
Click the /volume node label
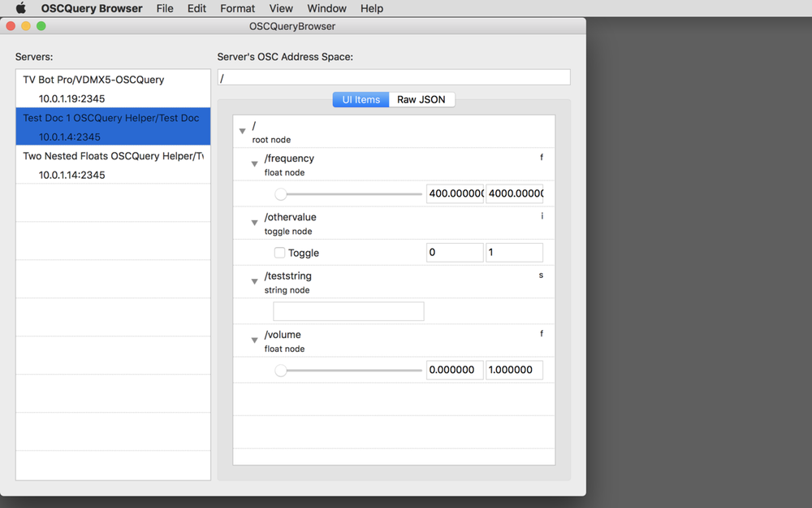[x=283, y=335]
